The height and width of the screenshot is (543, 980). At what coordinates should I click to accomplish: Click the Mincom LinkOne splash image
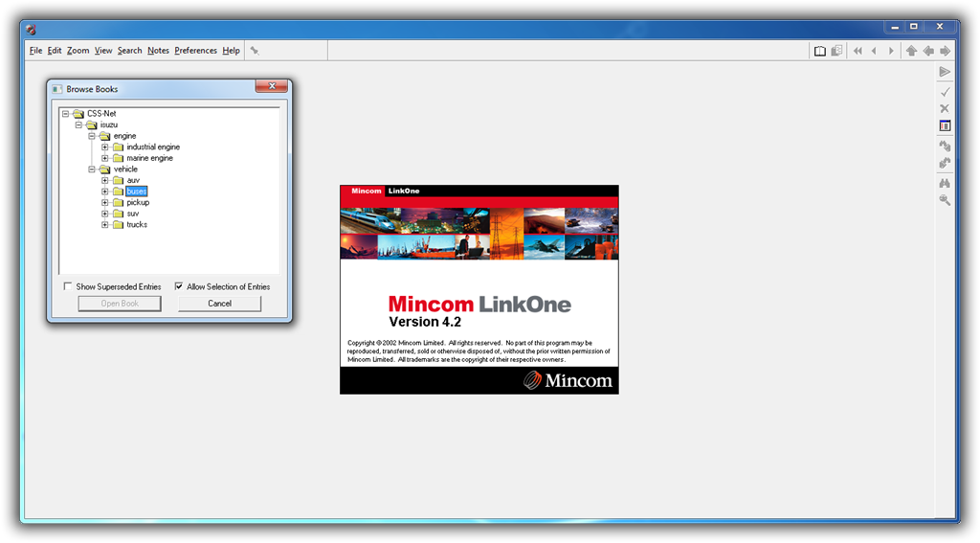tap(479, 289)
